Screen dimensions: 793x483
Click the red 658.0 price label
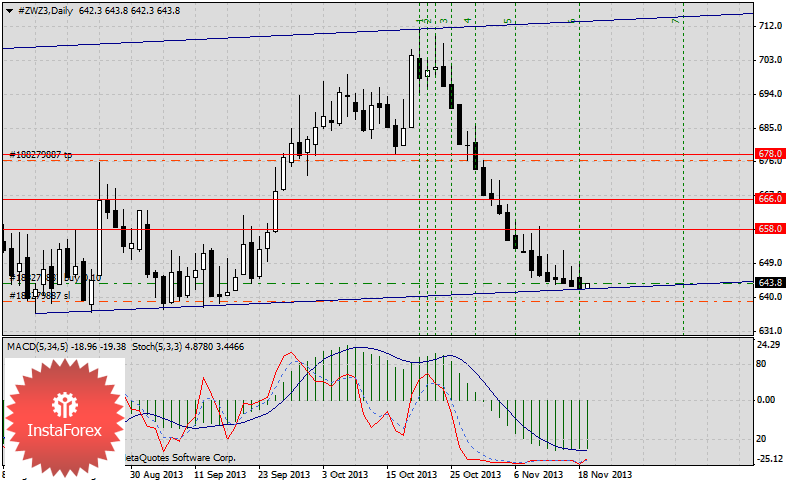[769, 229]
